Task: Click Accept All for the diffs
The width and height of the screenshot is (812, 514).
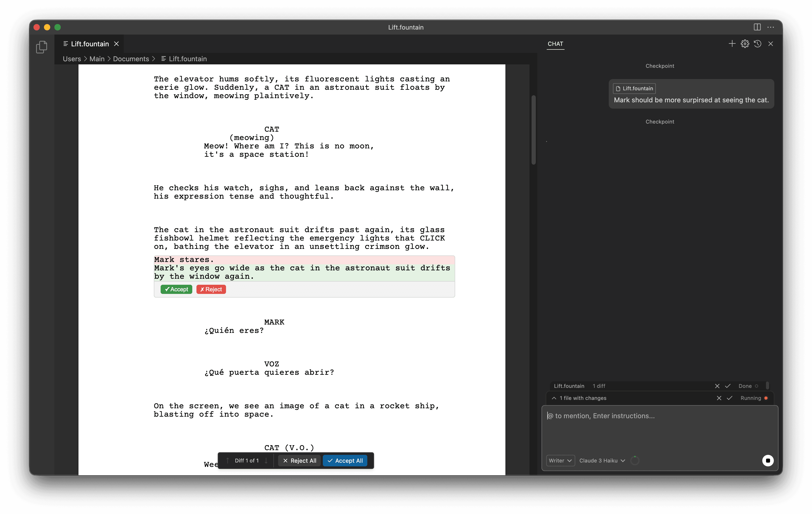Action: (345, 460)
